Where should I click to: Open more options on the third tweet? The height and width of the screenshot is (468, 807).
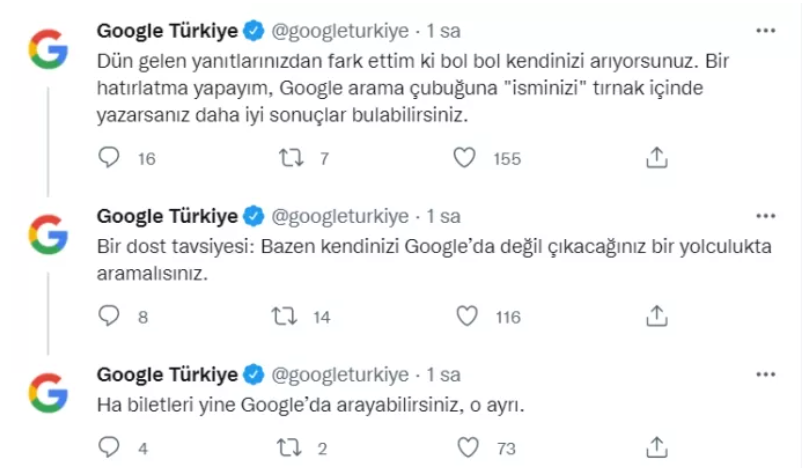[766, 375]
